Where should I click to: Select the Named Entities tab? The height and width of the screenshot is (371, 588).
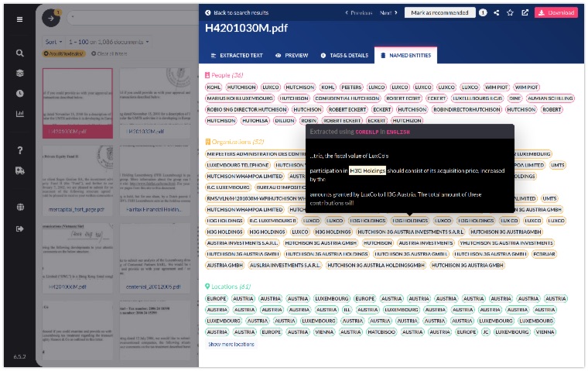[405, 56]
